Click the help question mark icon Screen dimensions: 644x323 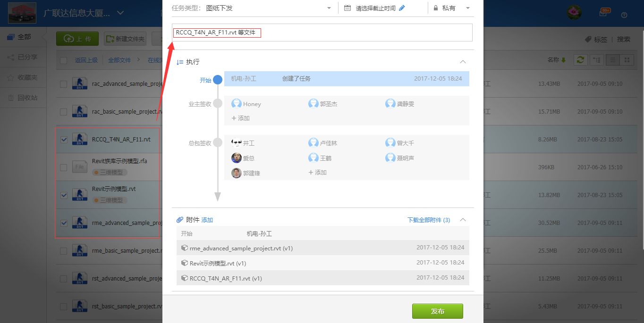624,15
